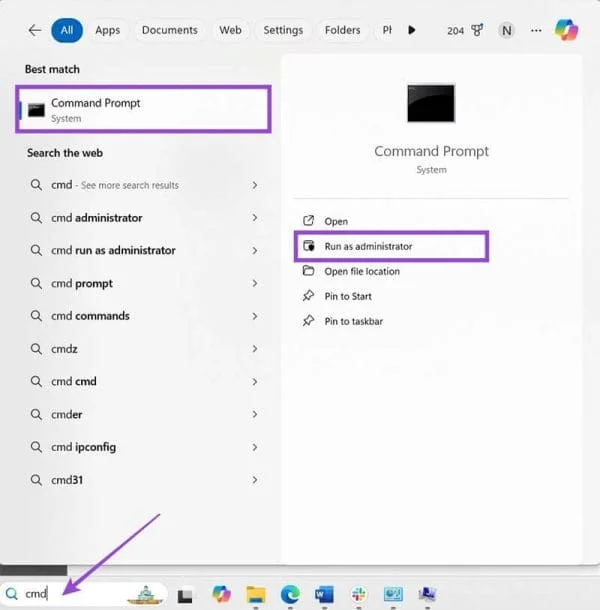The width and height of the screenshot is (600, 610).
Task: Open the three-dot options menu
Action: [536, 30]
